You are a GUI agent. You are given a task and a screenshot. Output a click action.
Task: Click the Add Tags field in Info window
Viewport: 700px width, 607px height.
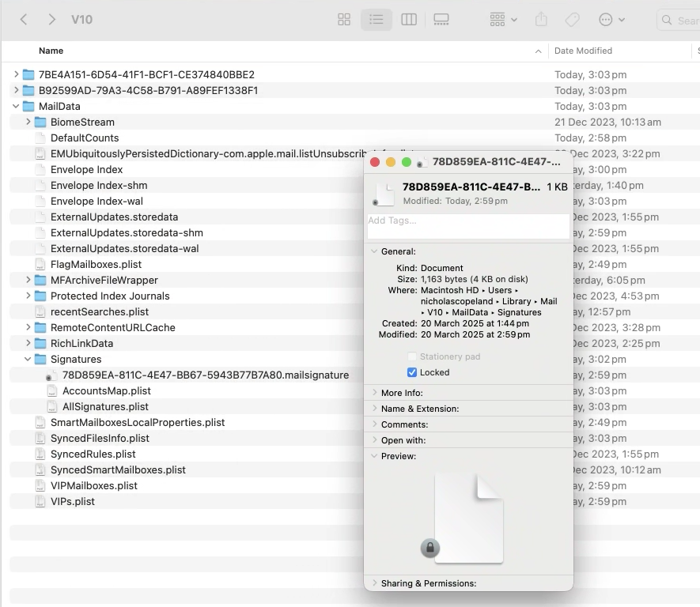[468, 226]
